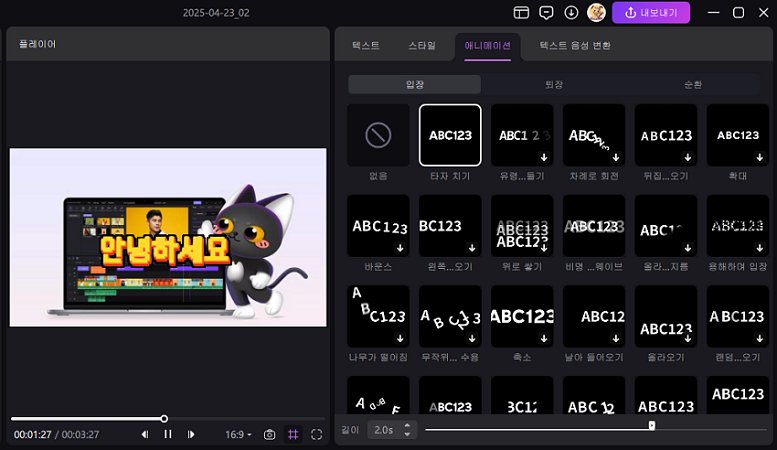Screen dimensions: 777x450
Task: Select the 비명...웨이브 animation thumbnail
Action: tap(594, 225)
